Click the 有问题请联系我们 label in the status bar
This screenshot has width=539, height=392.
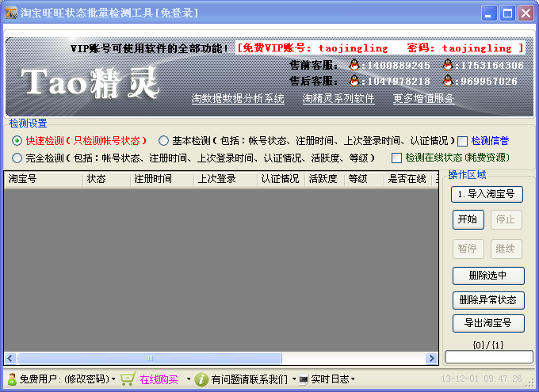[249, 379]
